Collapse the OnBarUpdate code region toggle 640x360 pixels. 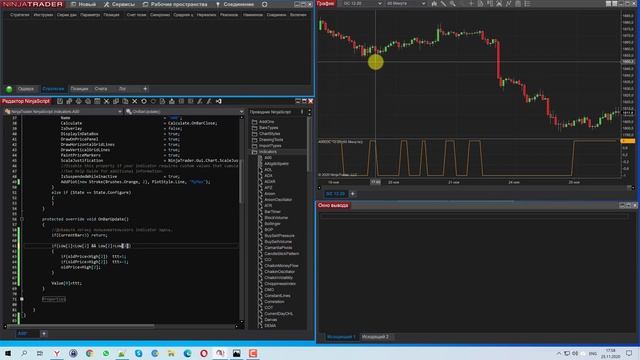point(22,219)
